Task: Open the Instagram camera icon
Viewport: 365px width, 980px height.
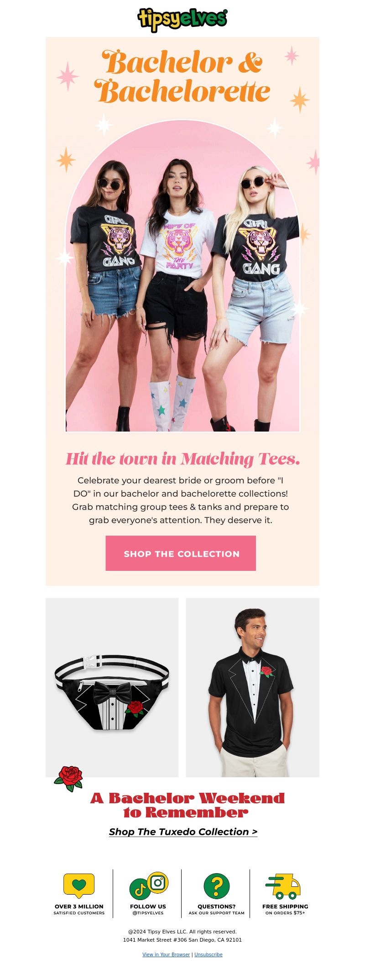Action: click(x=158, y=882)
